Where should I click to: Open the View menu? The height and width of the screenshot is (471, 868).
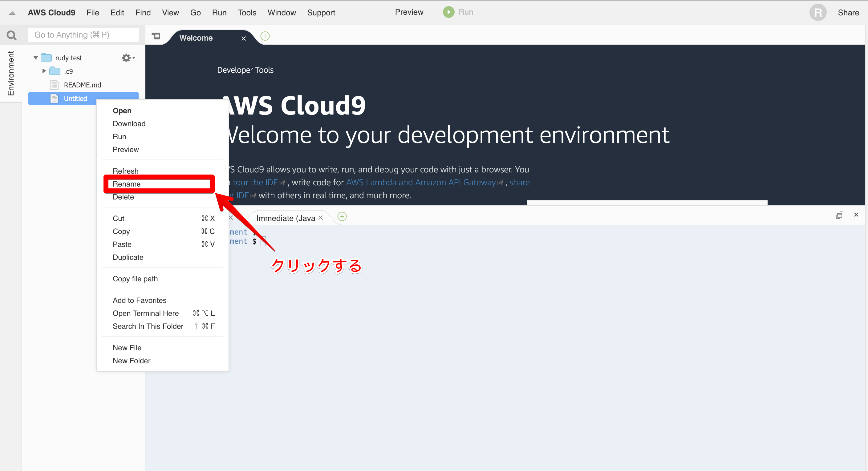click(171, 13)
